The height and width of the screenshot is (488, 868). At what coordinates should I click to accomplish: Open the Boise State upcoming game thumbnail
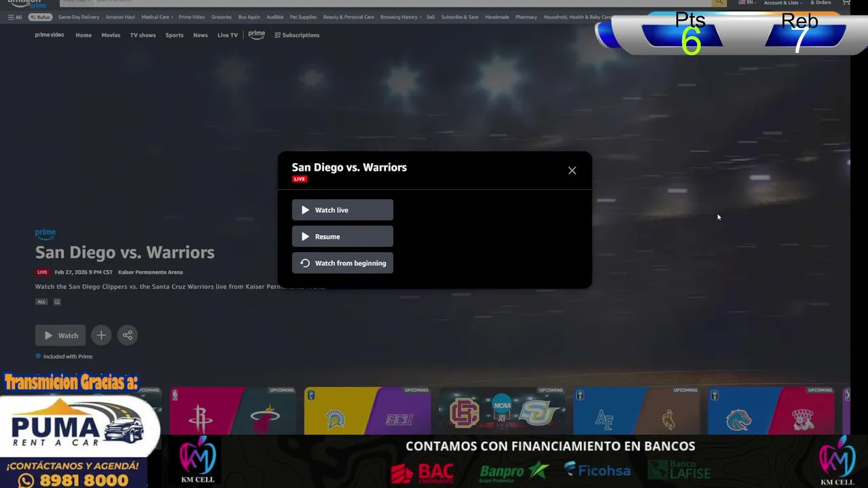click(771, 411)
